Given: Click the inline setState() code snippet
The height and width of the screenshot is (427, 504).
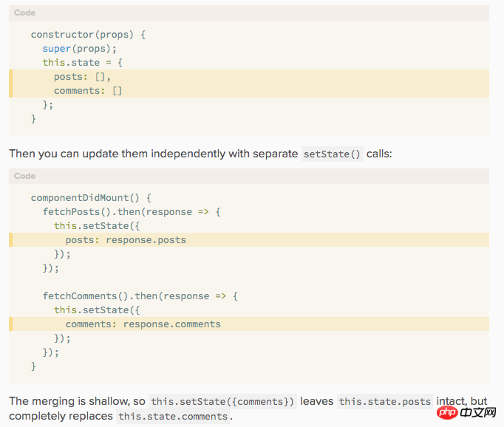Looking at the screenshot, I should [x=333, y=154].
